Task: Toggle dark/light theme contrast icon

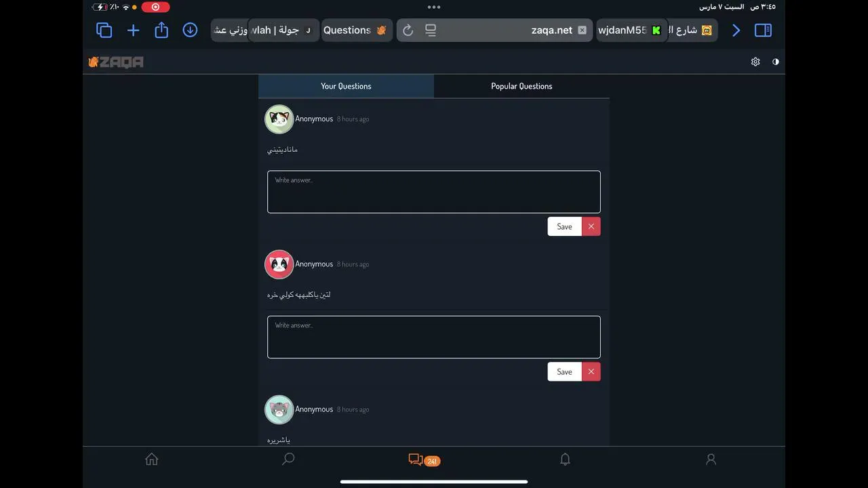Action: 776,62
